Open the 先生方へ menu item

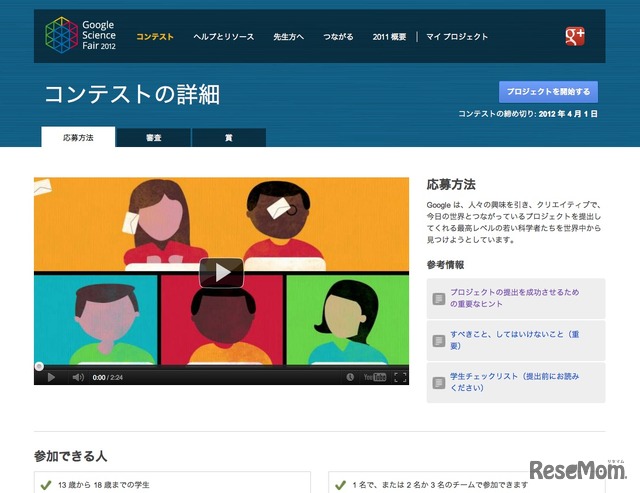point(289,37)
